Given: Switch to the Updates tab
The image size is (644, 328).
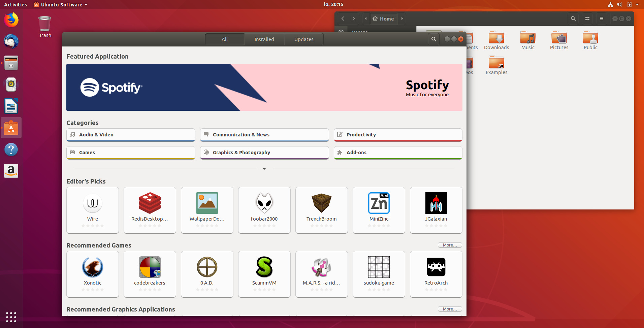Looking at the screenshot, I should point(304,39).
